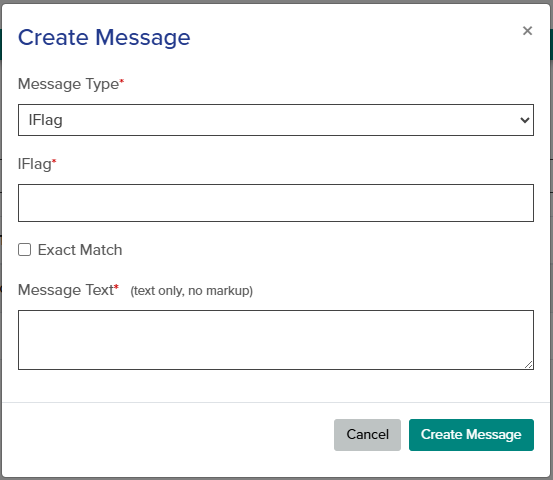Click the 'Message Text' field label

pos(66,290)
